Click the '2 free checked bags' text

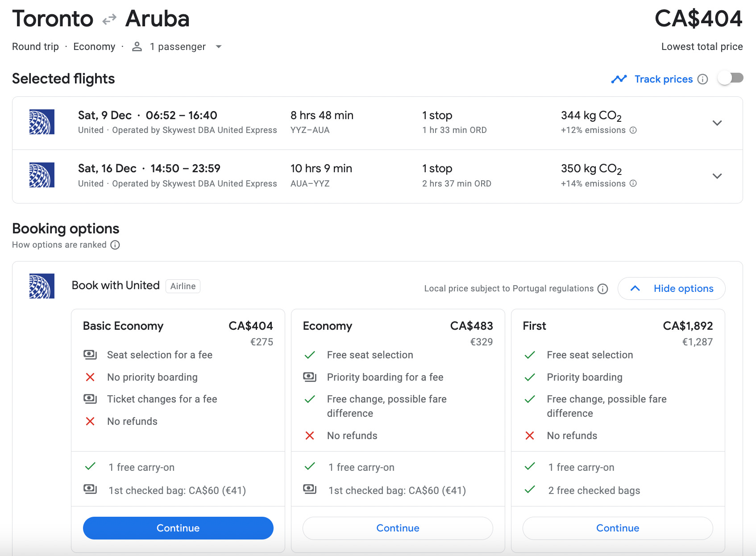coord(594,490)
